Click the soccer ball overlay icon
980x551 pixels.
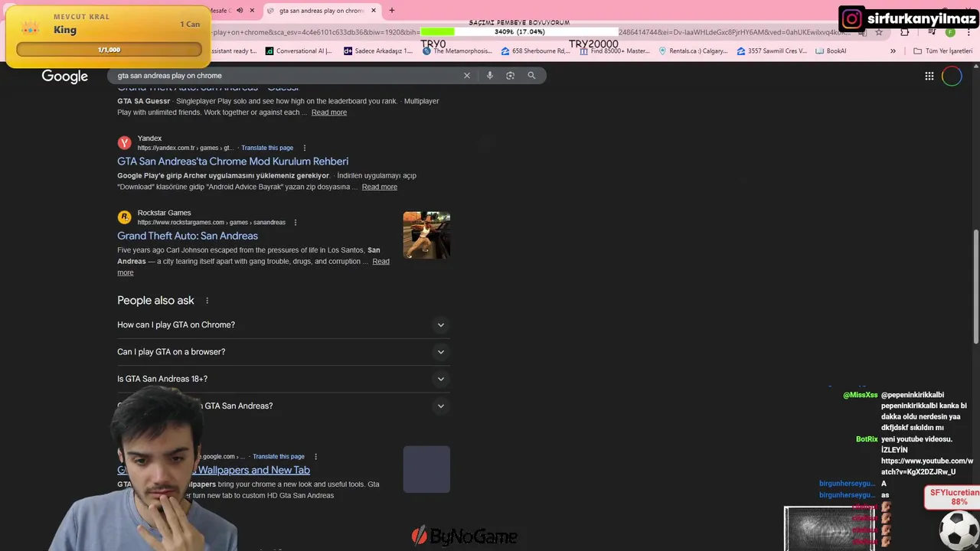(x=959, y=529)
